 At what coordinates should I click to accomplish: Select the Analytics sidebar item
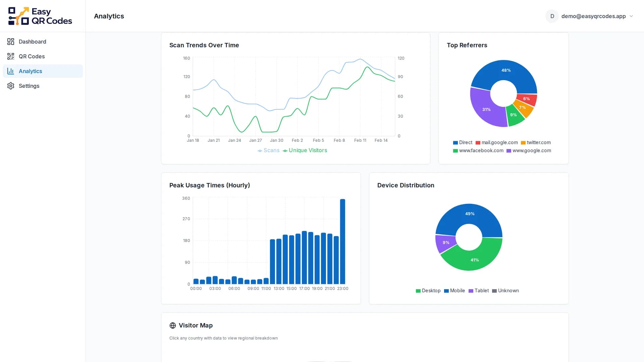pyautogui.click(x=43, y=71)
